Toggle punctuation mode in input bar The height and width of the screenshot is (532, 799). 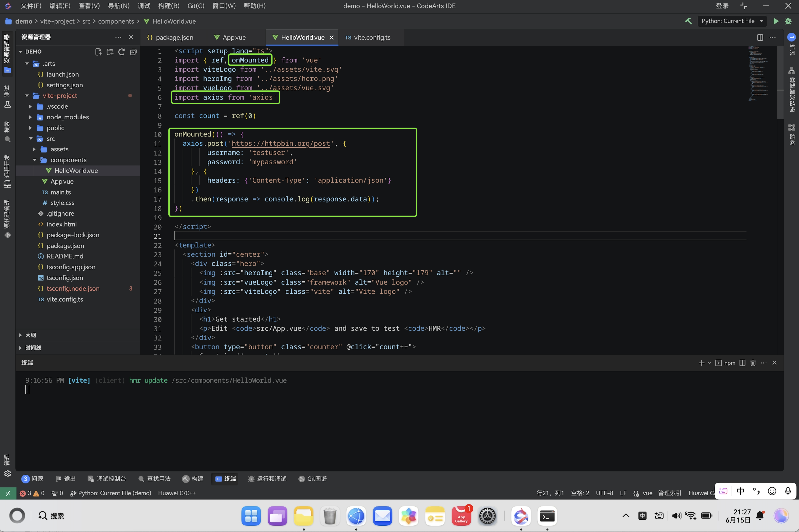click(756, 491)
